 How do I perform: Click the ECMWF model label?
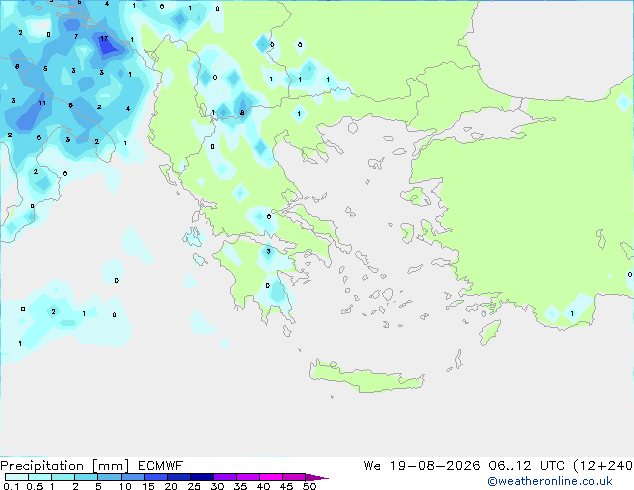tap(161, 466)
